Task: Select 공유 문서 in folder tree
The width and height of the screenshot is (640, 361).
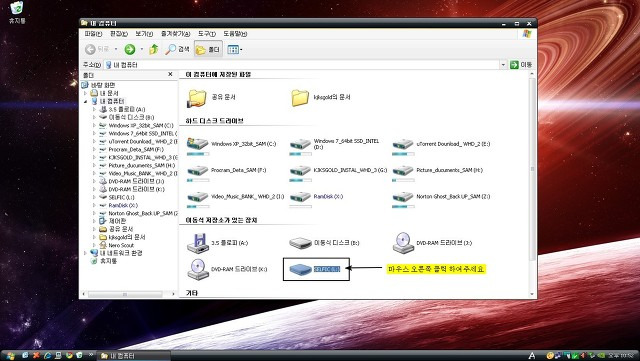Action: point(121,229)
